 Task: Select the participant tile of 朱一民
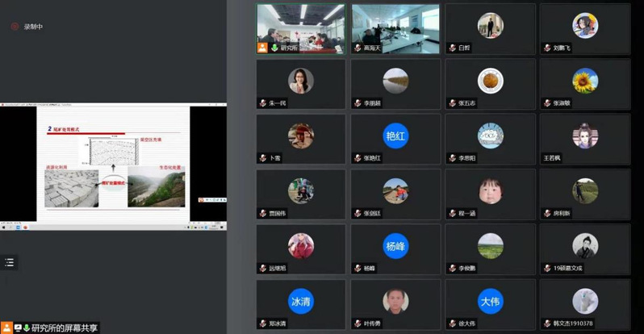click(301, 83)
